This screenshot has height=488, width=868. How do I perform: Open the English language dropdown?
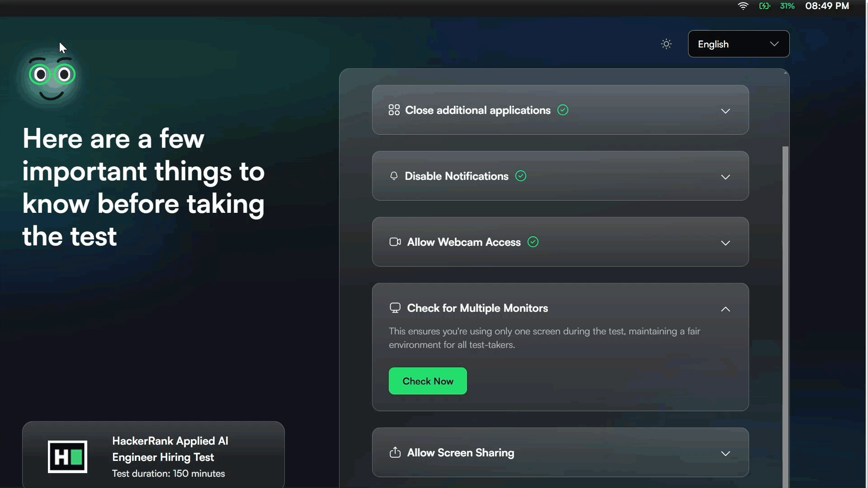pos(738,44)
